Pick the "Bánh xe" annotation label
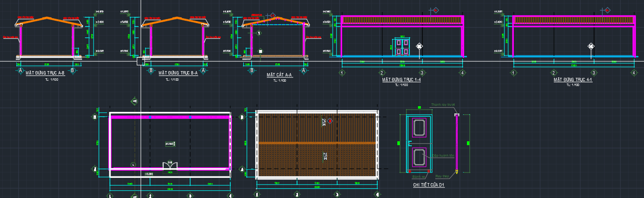The width and height of the screenshot is (644, 198). [x=418, y=177]
